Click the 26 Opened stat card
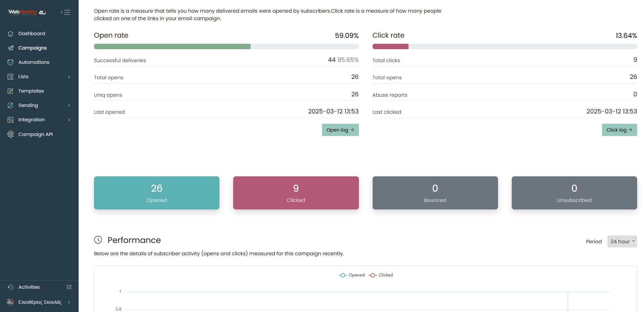This screenshot has width=644, height=312. [157, 193]
